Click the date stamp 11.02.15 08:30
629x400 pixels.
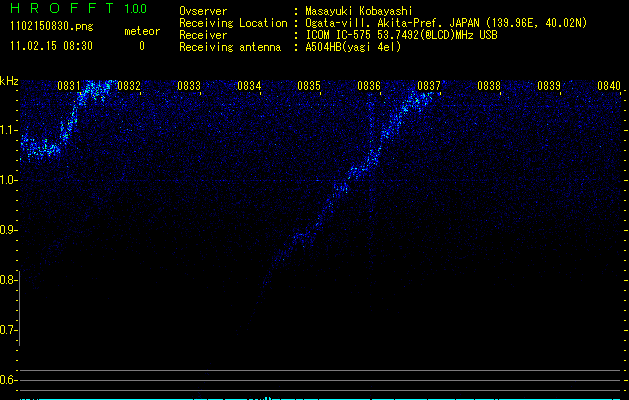pyautogui.click(x=52, y=46)
